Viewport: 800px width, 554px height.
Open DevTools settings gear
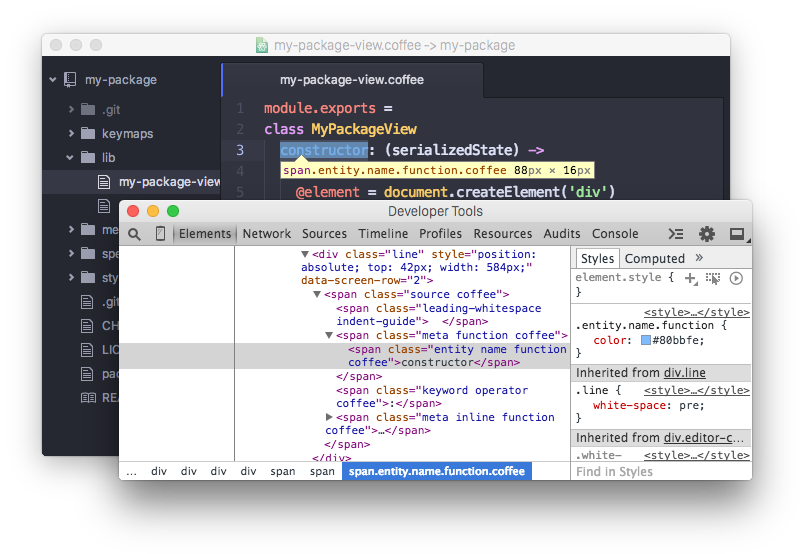tap(707, 234)
